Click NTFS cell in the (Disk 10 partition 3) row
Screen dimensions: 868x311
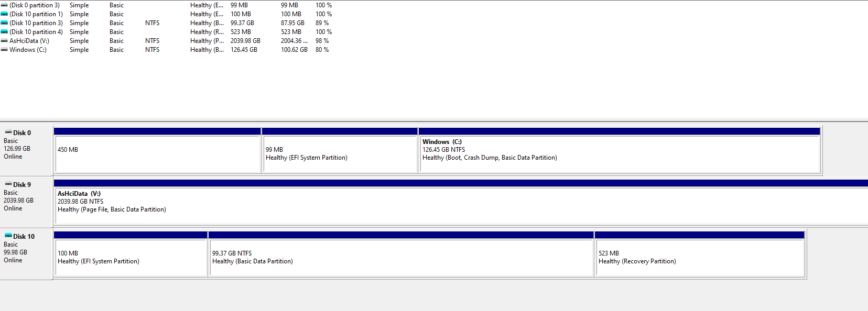[153, 23]
